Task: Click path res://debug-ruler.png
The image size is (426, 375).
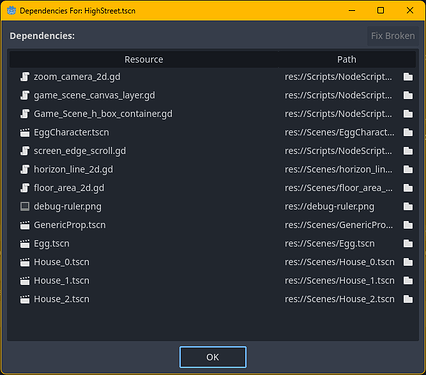Action: [x=329, y=207]
